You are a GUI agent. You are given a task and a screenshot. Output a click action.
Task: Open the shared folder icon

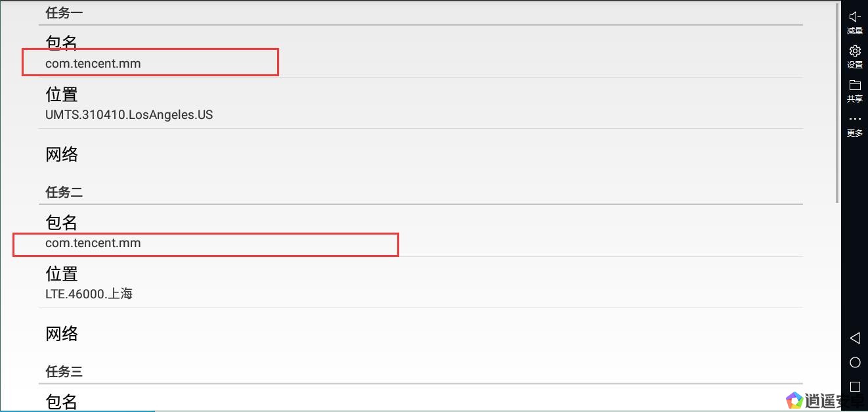(854, 85)
